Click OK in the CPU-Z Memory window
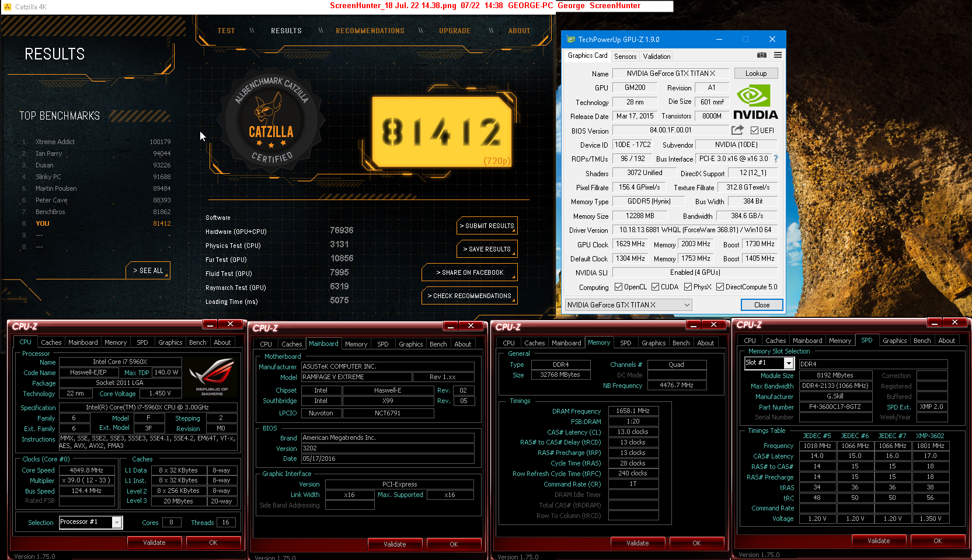The image size is (972, 560). pyautogui.click(x=696, y=543)
